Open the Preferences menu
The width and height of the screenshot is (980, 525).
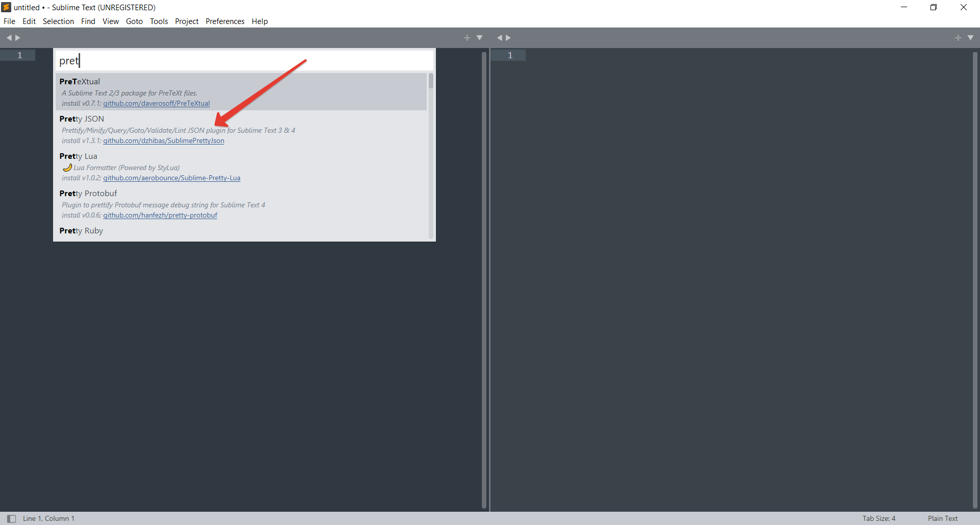click(x=225, y=21)
